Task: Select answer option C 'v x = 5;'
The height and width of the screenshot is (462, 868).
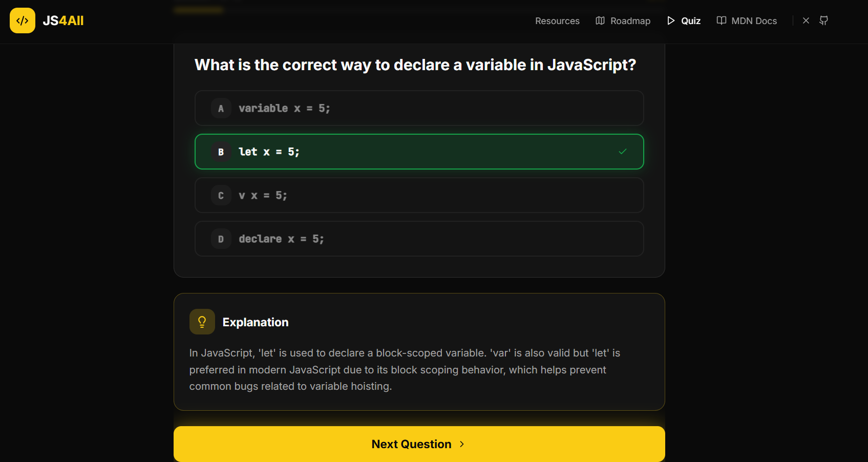Action: (x=419, y=195)
